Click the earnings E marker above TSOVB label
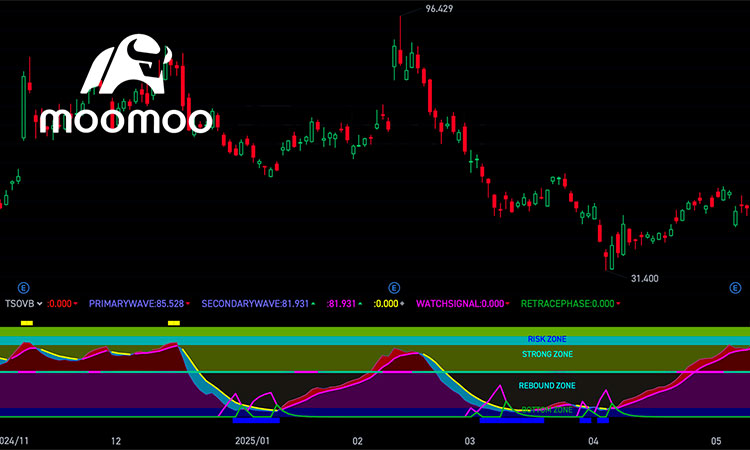This screenshot has height=450, width=750. click(23, 288)
